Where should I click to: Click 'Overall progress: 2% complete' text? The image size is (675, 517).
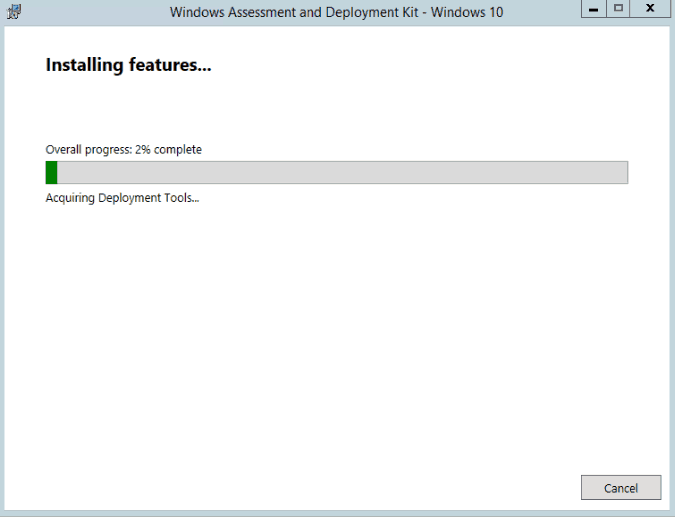(124, 149)
